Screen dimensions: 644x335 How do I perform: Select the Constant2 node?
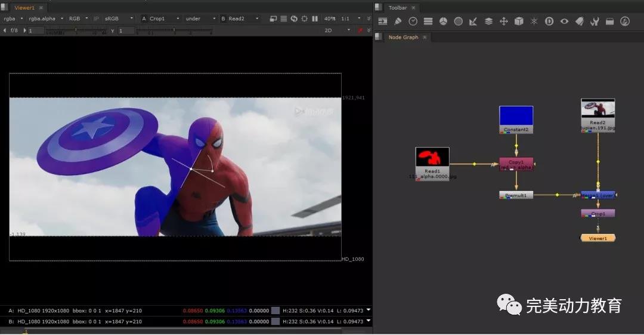pos(516,119)
